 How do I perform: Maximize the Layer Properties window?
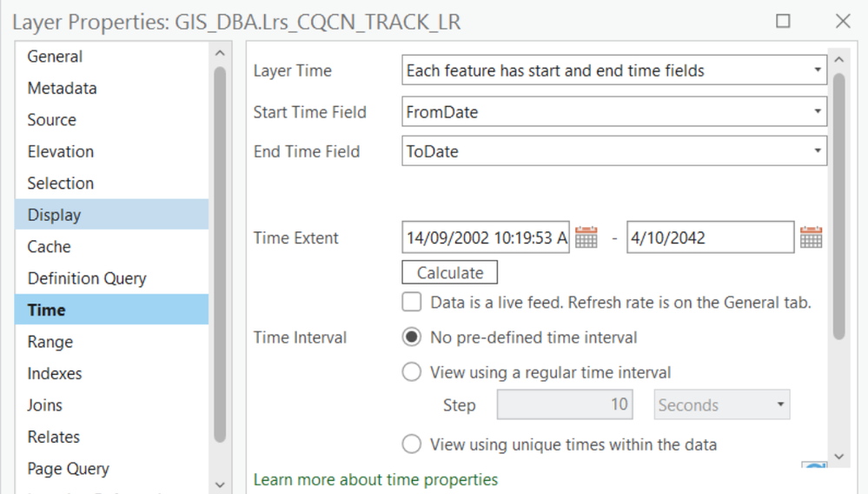coord(783,22)
